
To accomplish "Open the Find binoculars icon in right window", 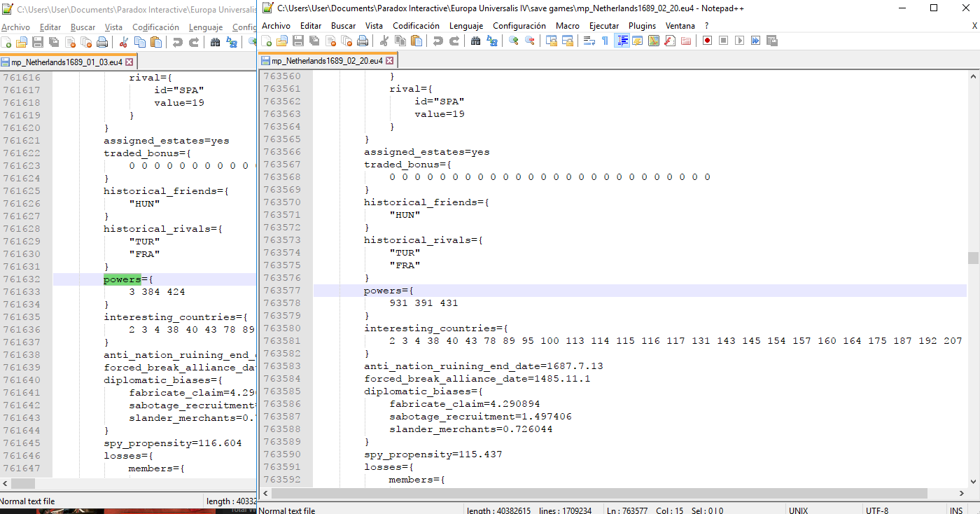I will tap(476, 41).
